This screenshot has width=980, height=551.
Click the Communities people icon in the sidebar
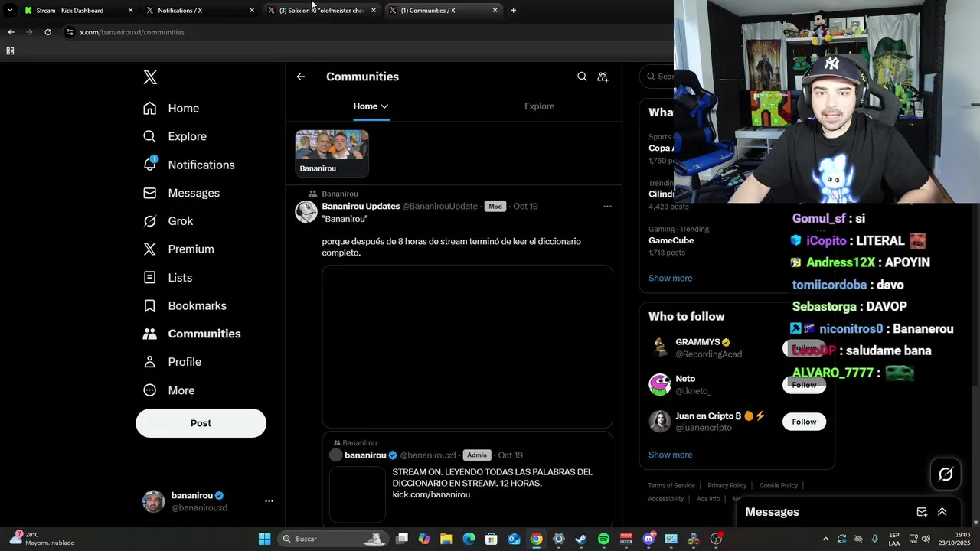[x=150, y=334]
